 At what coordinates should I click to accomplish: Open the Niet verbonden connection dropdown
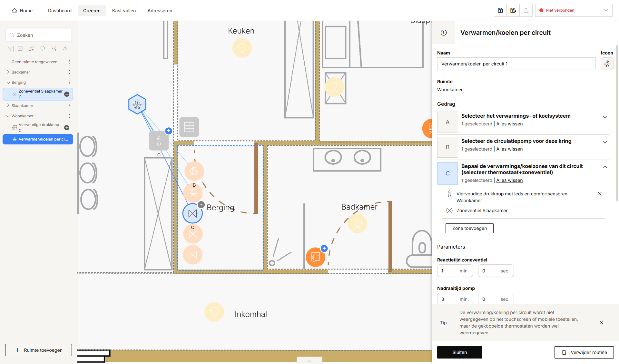pyautogui.click(x=574, y=10)
